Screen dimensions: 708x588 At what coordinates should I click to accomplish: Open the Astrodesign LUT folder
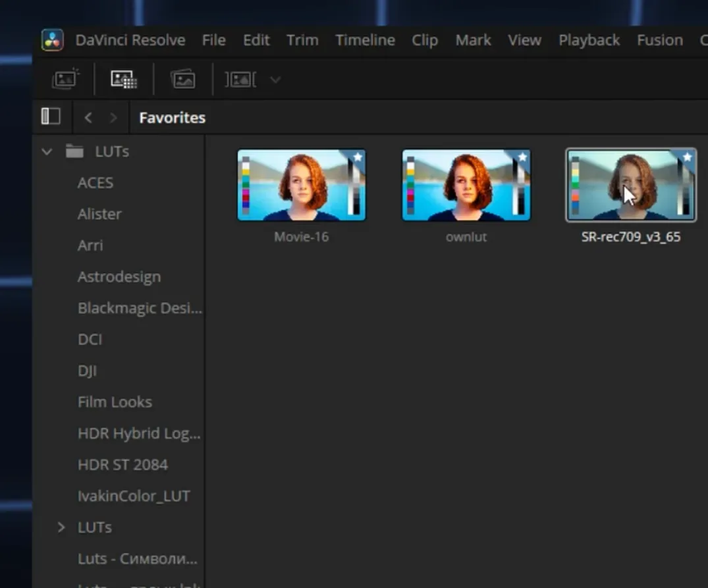[x=119, y=277]
